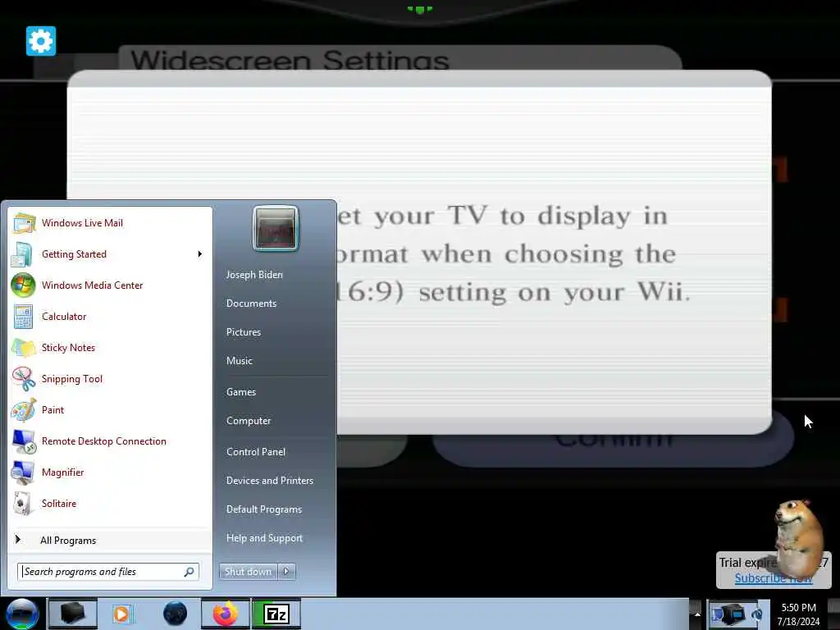The height and width of the screenshot is (630, 840).
Task: Launch the Snipping Tool
Action: 111,379
